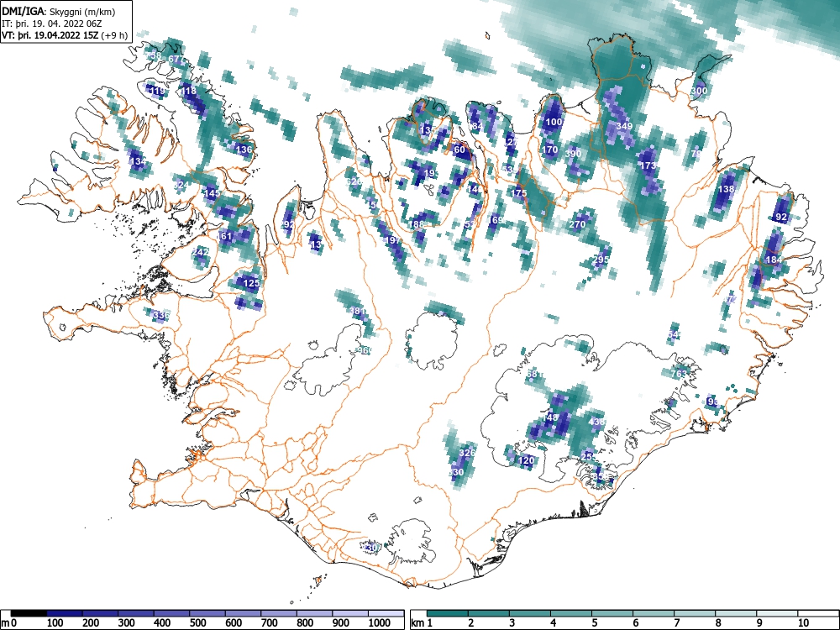
Task: Select the darkest blue legend swatch between 100 and 200
Action: click(65, 613)
